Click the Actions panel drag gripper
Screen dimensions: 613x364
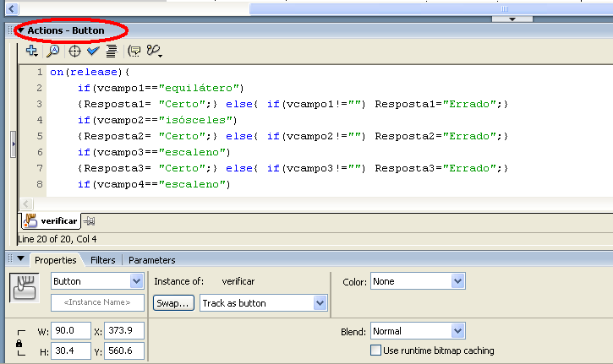pos(10,30)
